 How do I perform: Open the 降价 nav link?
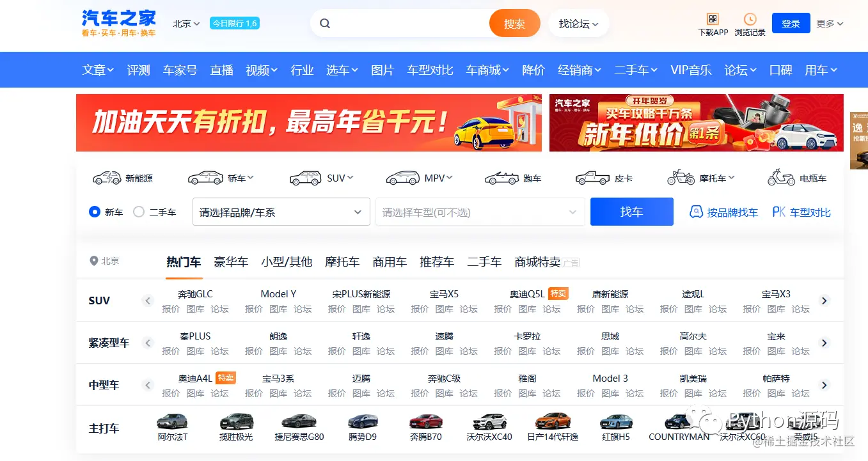coord(533,70)
